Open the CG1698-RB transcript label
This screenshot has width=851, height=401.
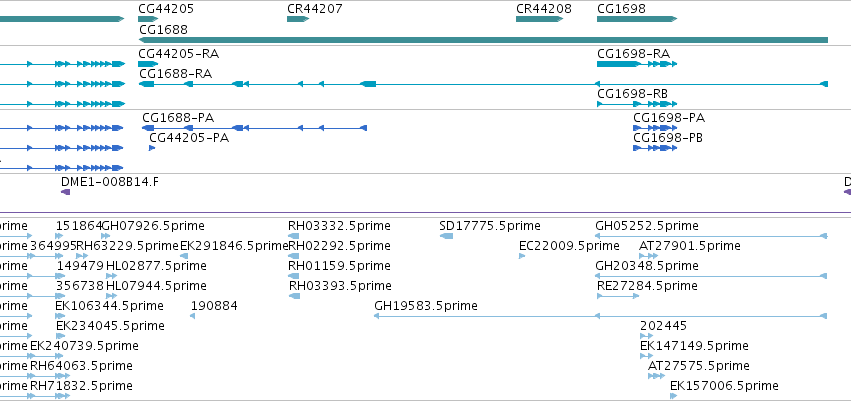[x=633, y=94]
